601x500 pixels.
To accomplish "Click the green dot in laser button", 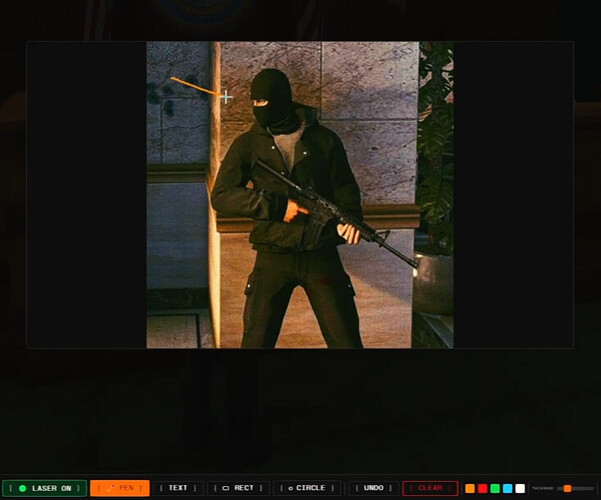I will click(x=23, y=488).
